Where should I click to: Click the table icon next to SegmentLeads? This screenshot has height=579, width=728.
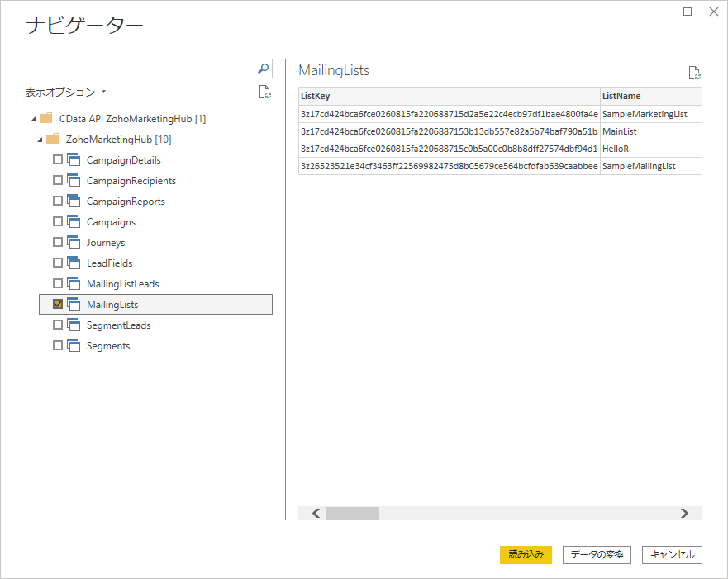pos(74,325)
